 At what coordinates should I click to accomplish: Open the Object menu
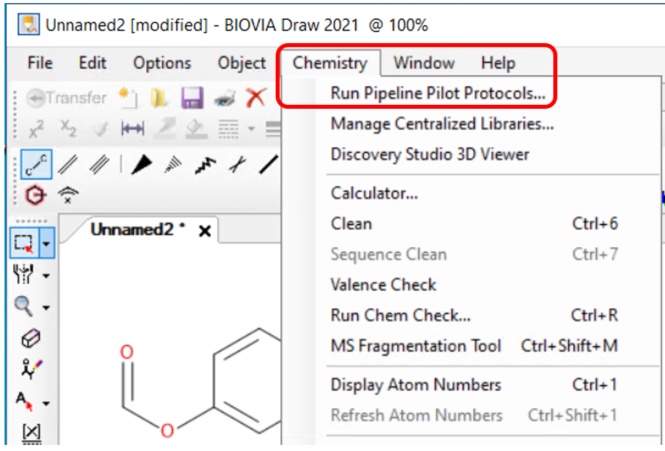click(242, 63)
